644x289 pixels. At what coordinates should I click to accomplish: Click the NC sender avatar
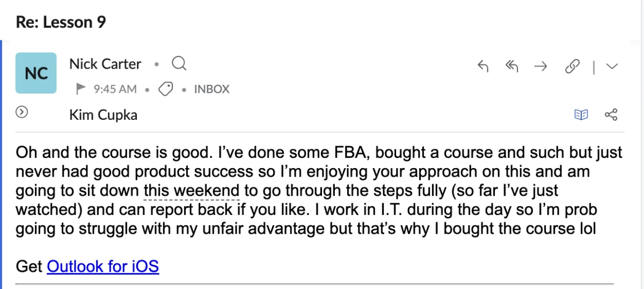click(x=36, y=73)
